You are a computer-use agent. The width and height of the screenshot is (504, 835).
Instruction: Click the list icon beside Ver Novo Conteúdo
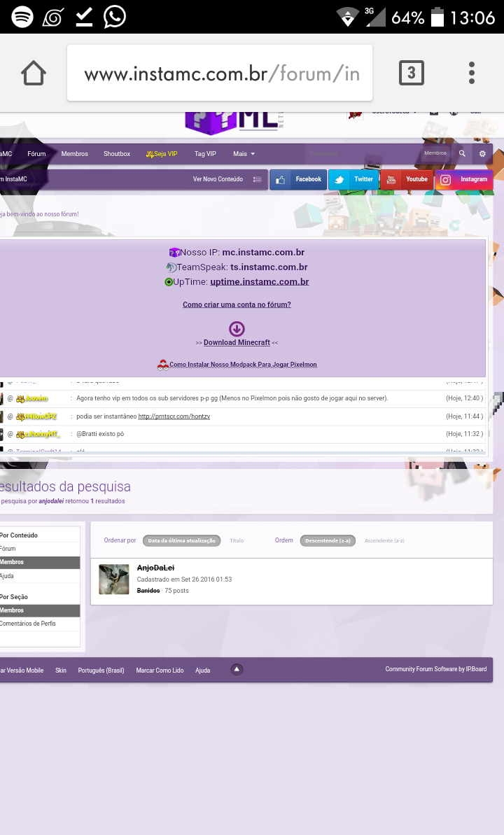point(257,179)
